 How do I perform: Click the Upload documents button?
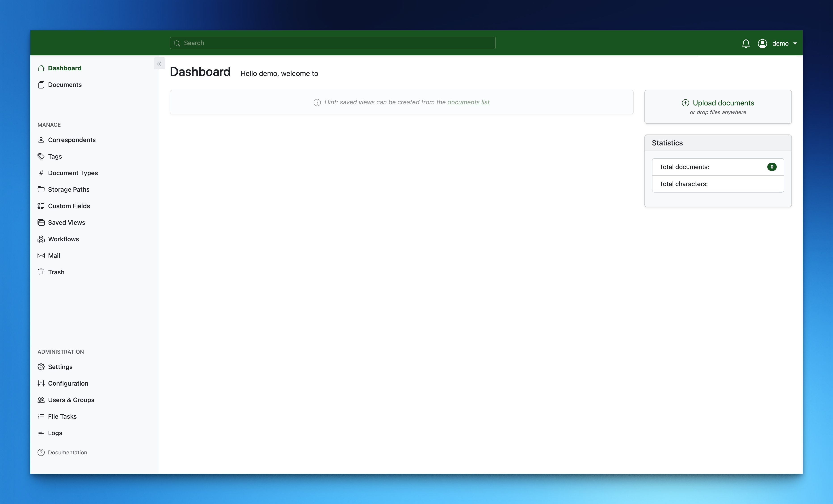pos(718,103)
